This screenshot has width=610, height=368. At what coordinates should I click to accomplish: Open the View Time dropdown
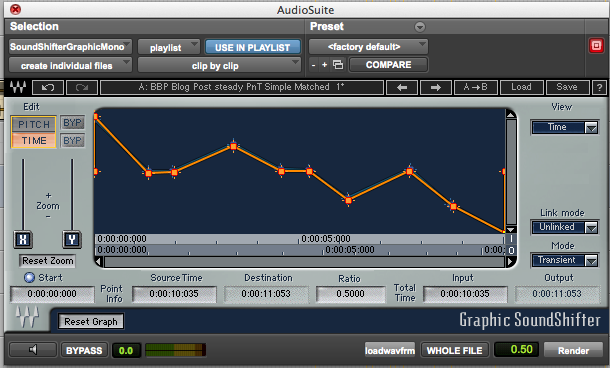pyautogui.click(x=564, y=127)
